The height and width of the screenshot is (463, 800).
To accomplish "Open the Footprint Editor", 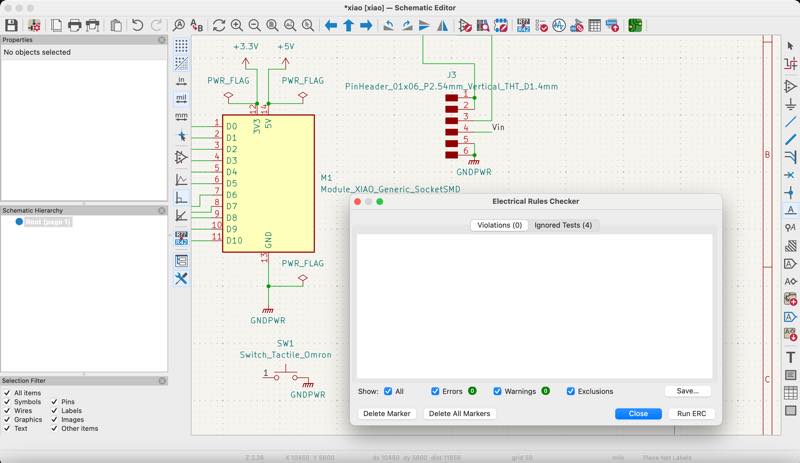I will [501, 25].
